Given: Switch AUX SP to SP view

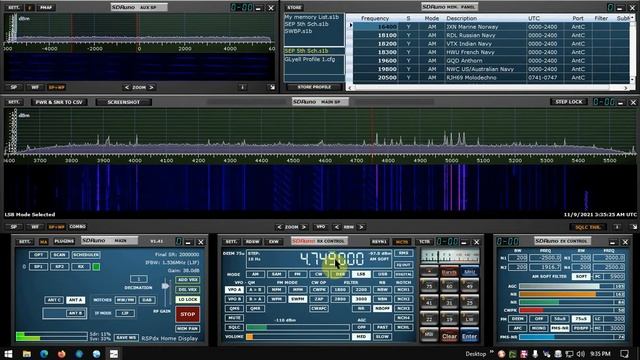Looking at the screenshot, I should pos(13,87).
